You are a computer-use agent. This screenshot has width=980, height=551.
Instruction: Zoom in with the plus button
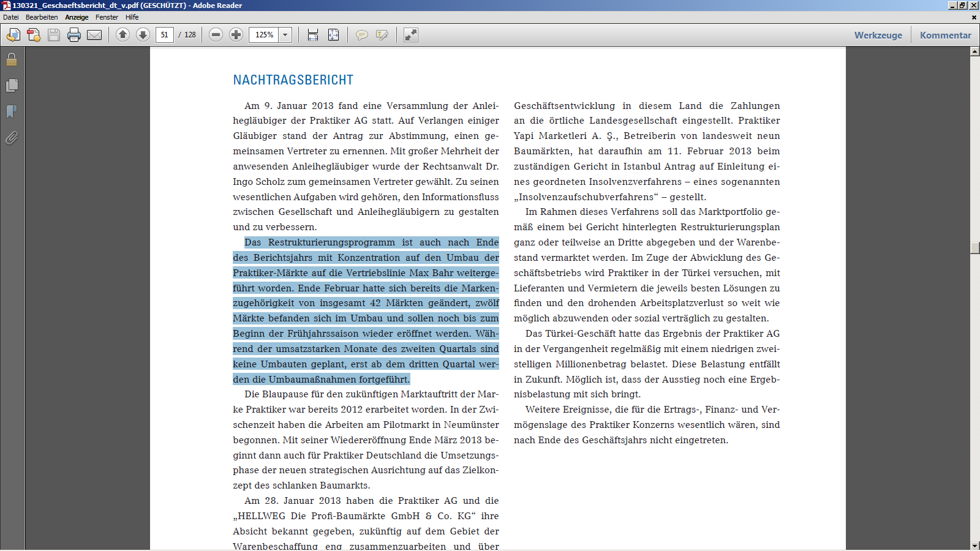236,35
